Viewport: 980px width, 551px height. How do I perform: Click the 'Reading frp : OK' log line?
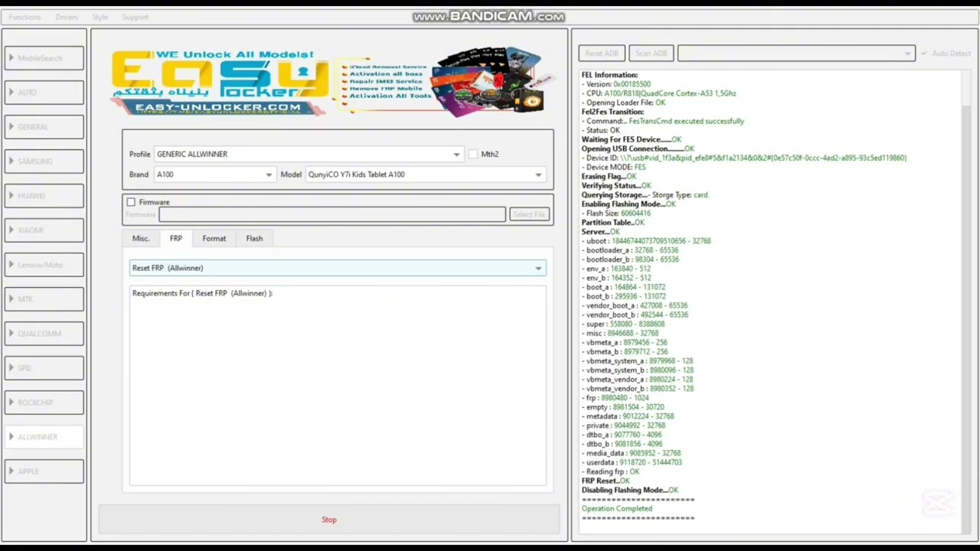(x=611, y=471)
